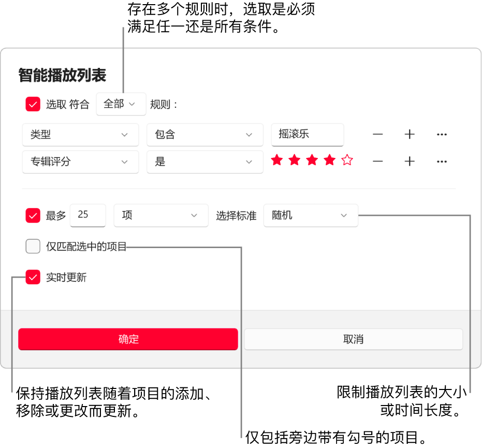
Task: Toggle off 实时更新
Action: [x=33, y=278]
